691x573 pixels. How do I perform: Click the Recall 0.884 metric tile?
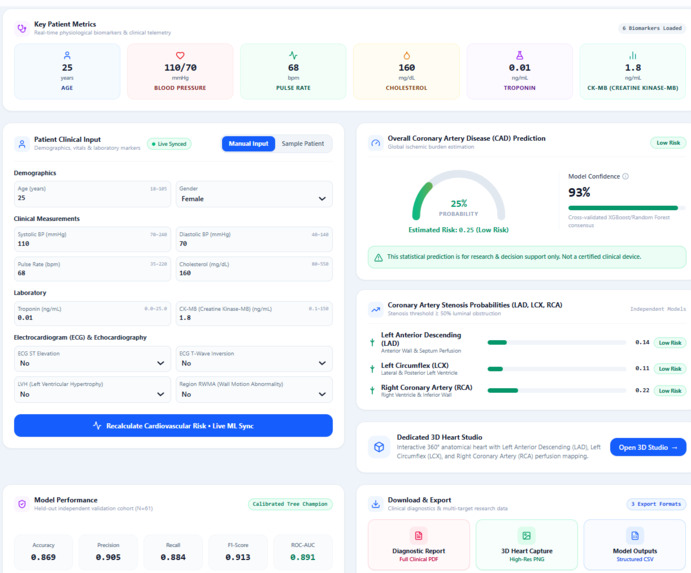point(173,552)
